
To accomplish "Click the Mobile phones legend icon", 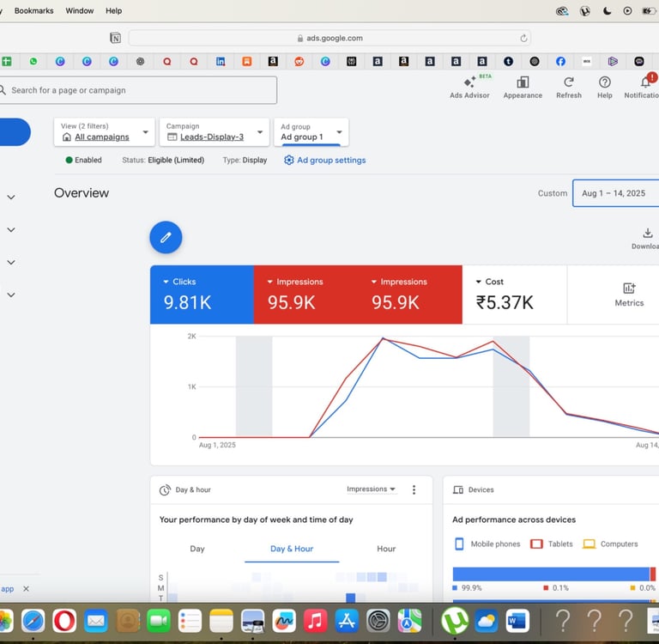I will (x=459, y=544).
